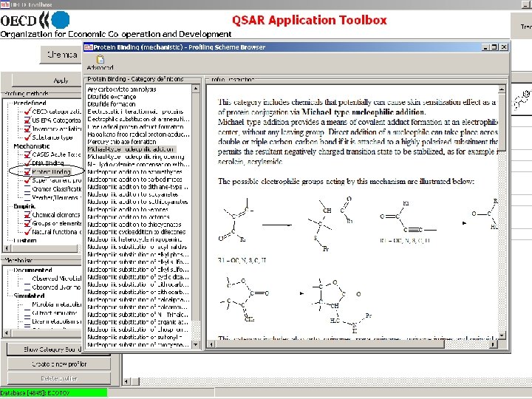Select Haloalkane free radical protein adduct category

(x=138, y=134)
